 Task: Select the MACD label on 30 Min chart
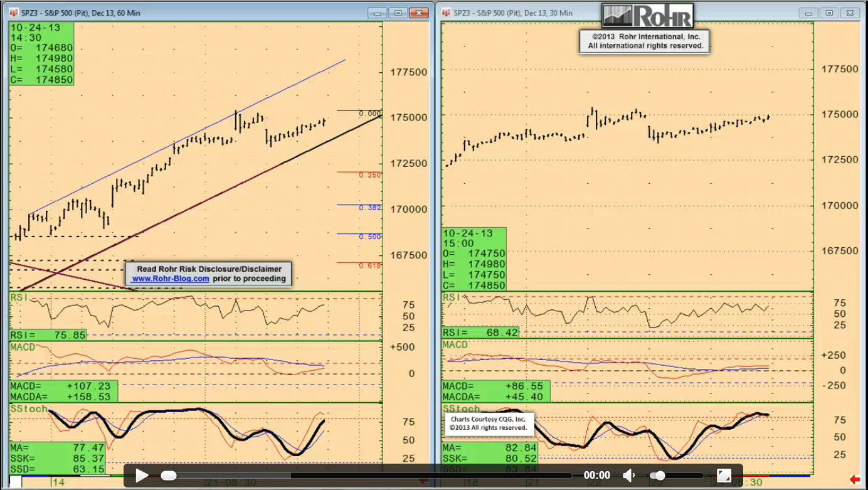coord(455,345)
